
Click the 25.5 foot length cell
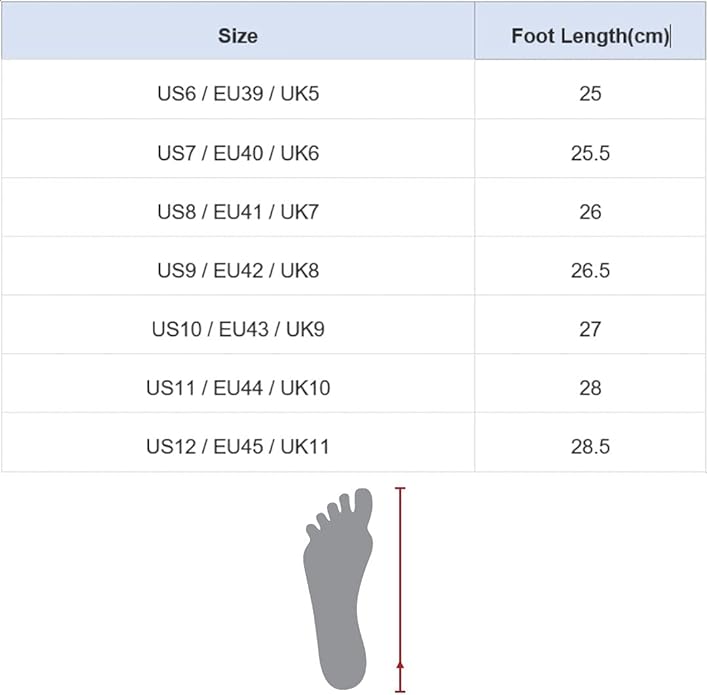tap(590, 153)
